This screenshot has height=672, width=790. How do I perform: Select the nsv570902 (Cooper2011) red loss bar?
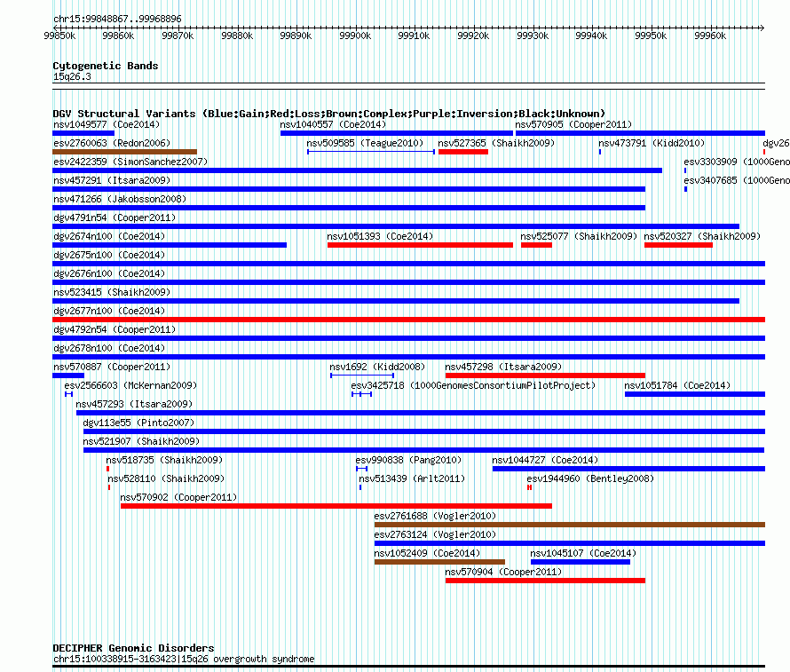(336, 506)
